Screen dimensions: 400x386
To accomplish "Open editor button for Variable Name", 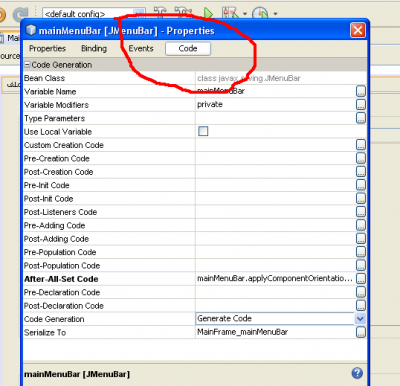I will pyautogui.click(x=361, y=91).
